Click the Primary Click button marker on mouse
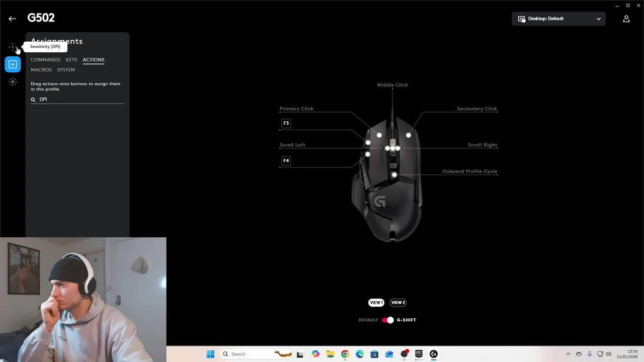This screenshot has width=644, height=362. (379, 135)
